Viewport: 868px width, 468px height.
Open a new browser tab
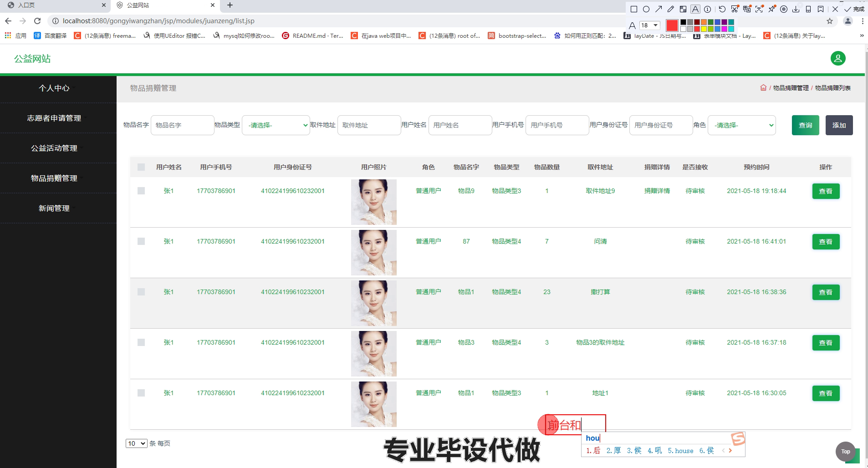[230, 5]
